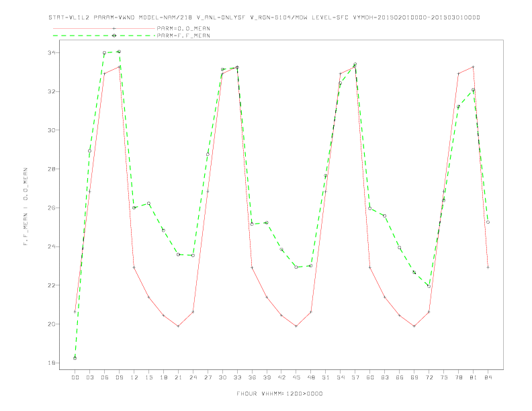Image resolution: width=532 pixels, height=411 pixels.
Task: Select the PARM=F.F_MEAN legend label
Action: (x=183, y=36)
